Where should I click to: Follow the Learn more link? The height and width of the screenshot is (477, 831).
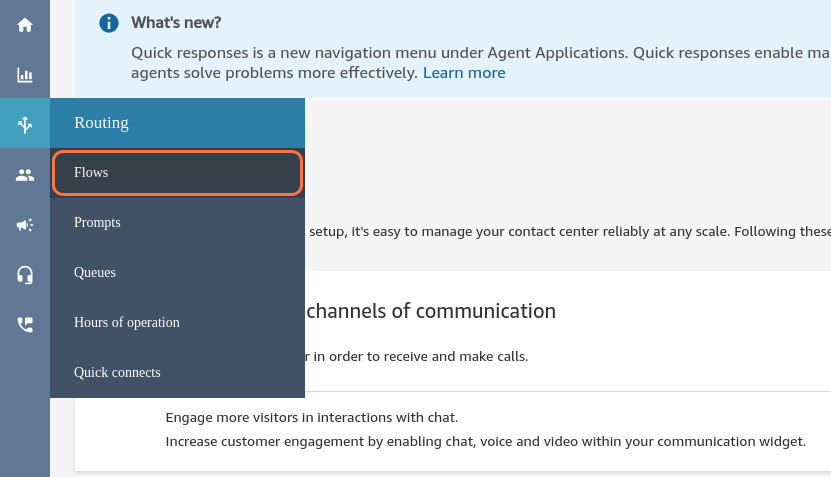tap(464, 73)
